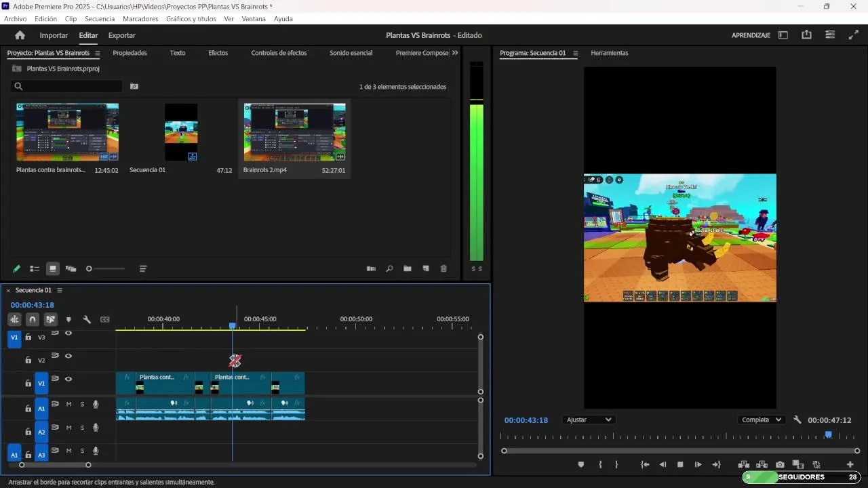The image size is (868, 488).
Task: Click the new bin from query icon
Action: 134,86
